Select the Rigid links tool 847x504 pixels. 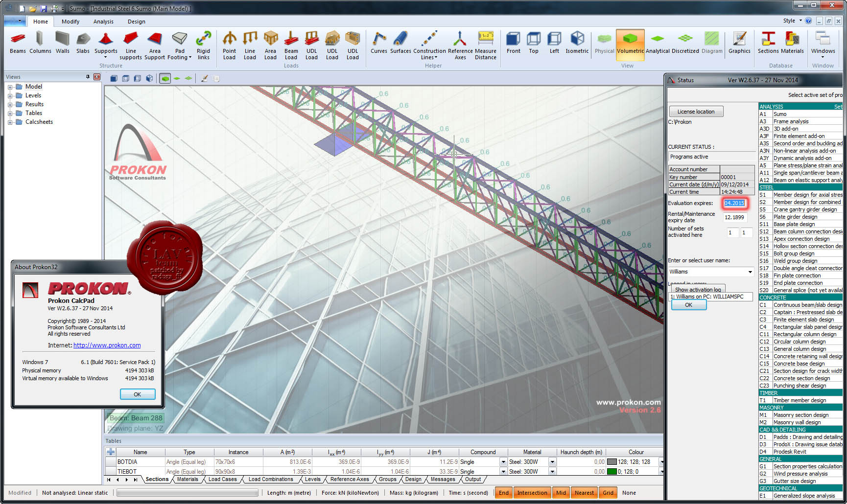[203, 45]
